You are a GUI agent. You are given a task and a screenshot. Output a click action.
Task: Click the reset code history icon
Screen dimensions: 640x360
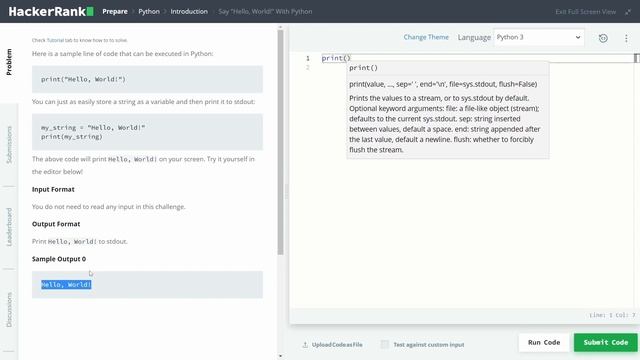603,38
